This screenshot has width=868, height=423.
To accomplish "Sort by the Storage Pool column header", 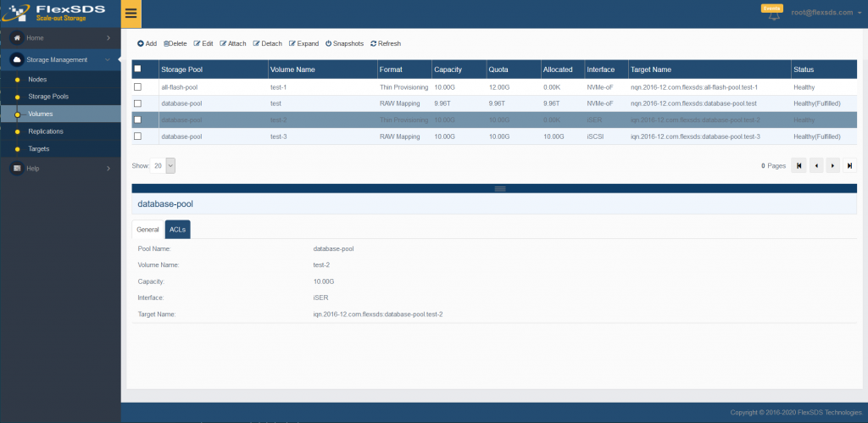I will (x=213, y=70).
